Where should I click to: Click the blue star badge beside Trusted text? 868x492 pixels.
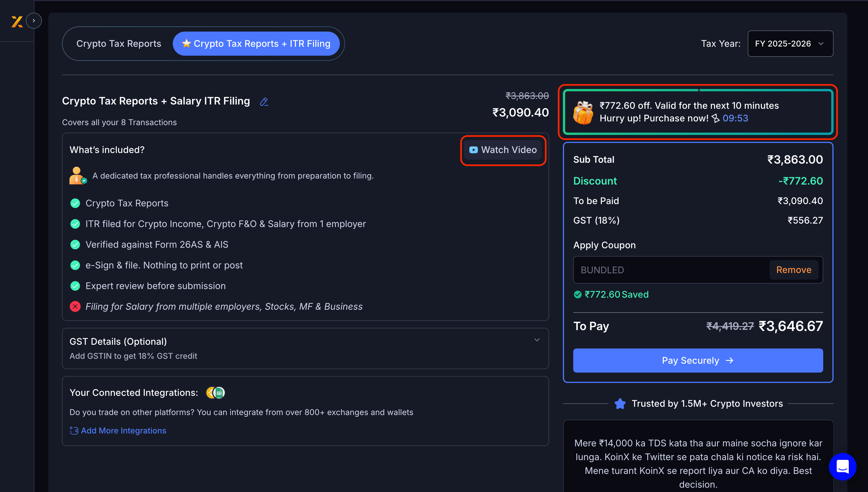620,404
